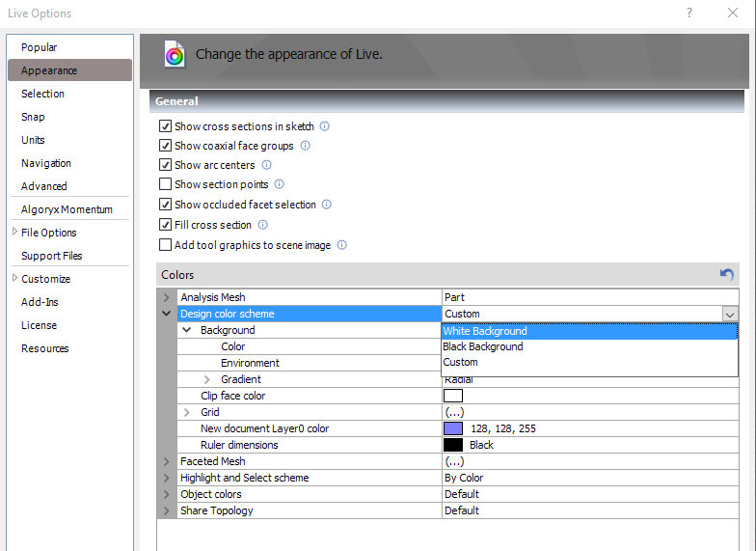The height and width of the screenshot is (551, 756).
Task: Click info icon next to Show coaxial face groups
Action: (305, 146)
